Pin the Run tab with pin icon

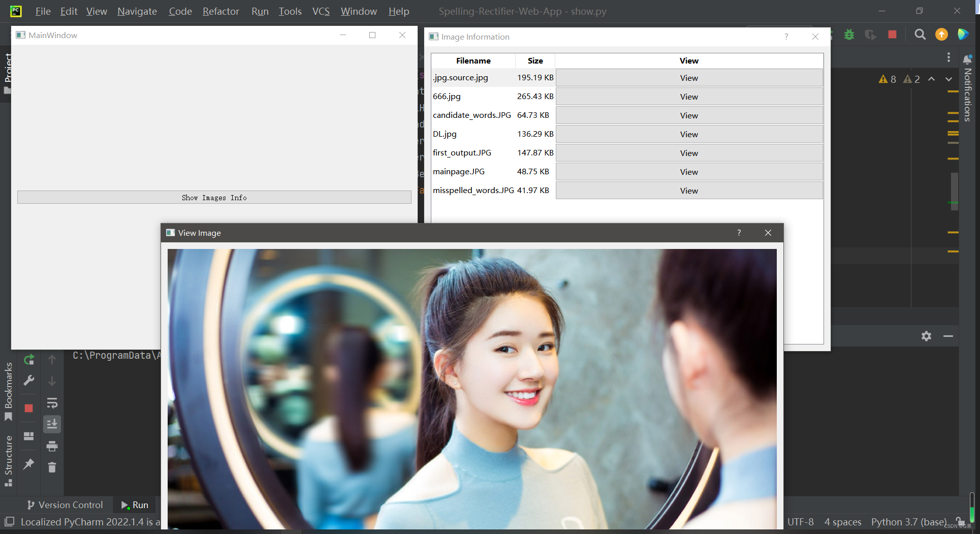pyautogui.click(x=29, y=463)
